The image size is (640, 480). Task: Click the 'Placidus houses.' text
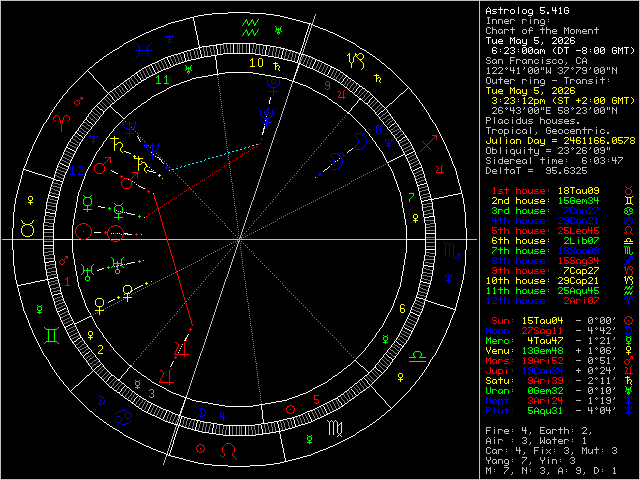[x=530, y=121]
